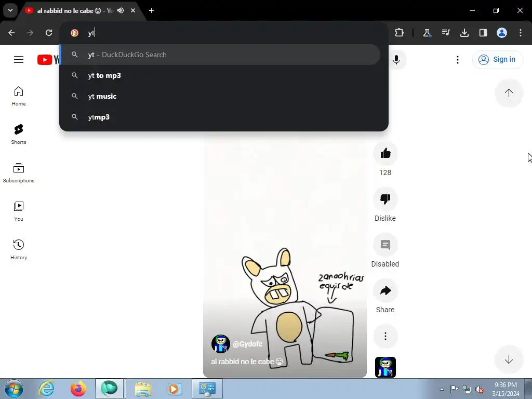
Task: Open the clock showing 9:36 PM
Action: [x=506, y=389]
